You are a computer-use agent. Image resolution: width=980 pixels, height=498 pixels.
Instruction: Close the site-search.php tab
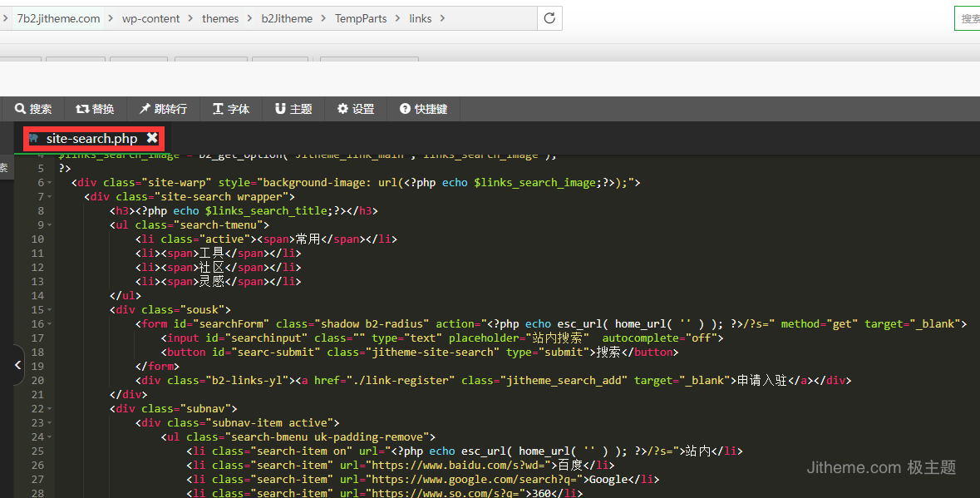[x=152, y=138]
